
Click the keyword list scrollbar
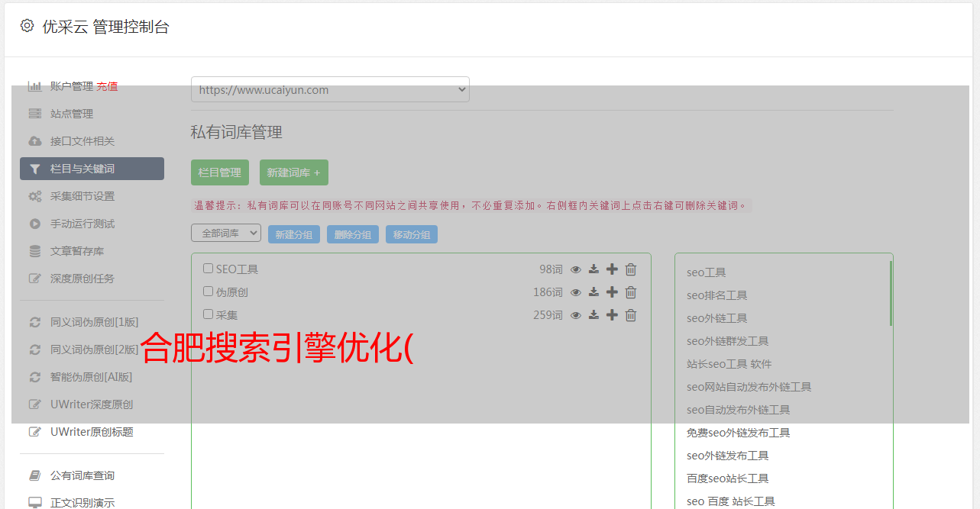pos(891,294)
